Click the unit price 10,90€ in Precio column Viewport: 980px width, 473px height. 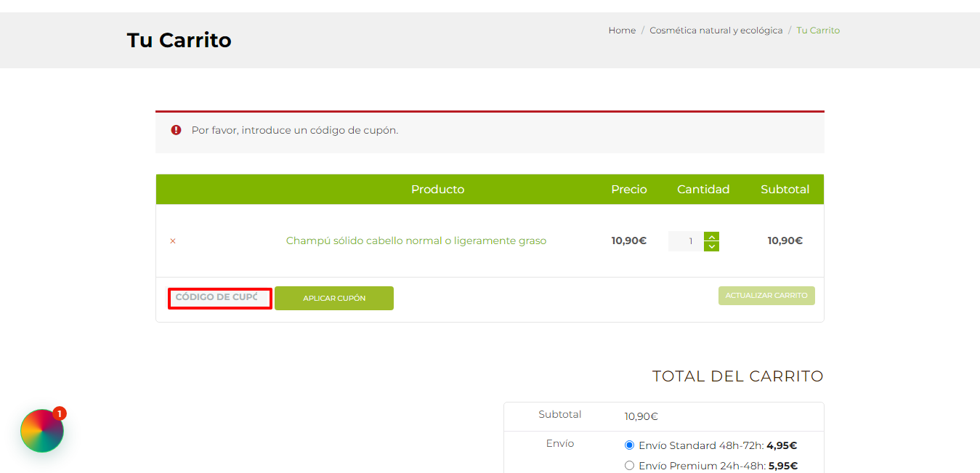[x=629, y=240]
